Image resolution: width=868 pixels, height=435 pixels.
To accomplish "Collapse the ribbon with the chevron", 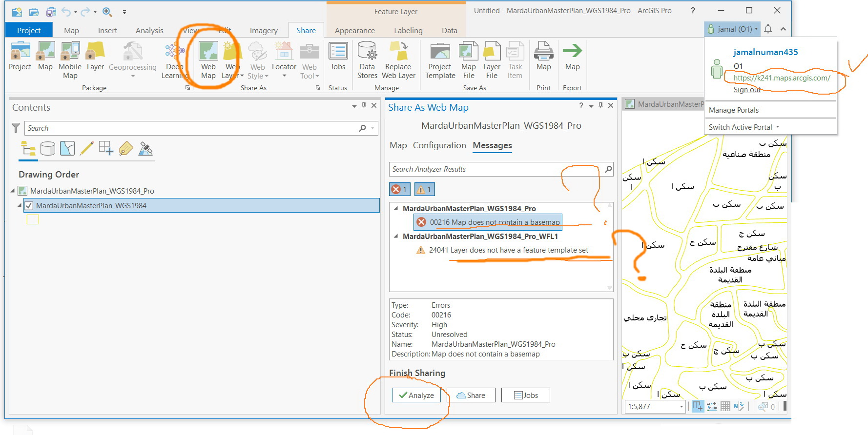I will pos(783,29).
